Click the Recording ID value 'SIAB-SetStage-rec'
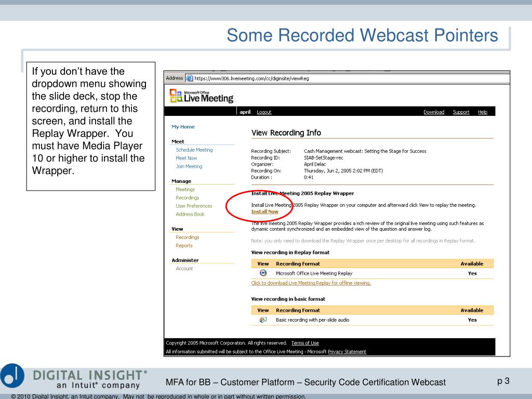The width and height of the screenshot is (532, 399). point(323,158)
